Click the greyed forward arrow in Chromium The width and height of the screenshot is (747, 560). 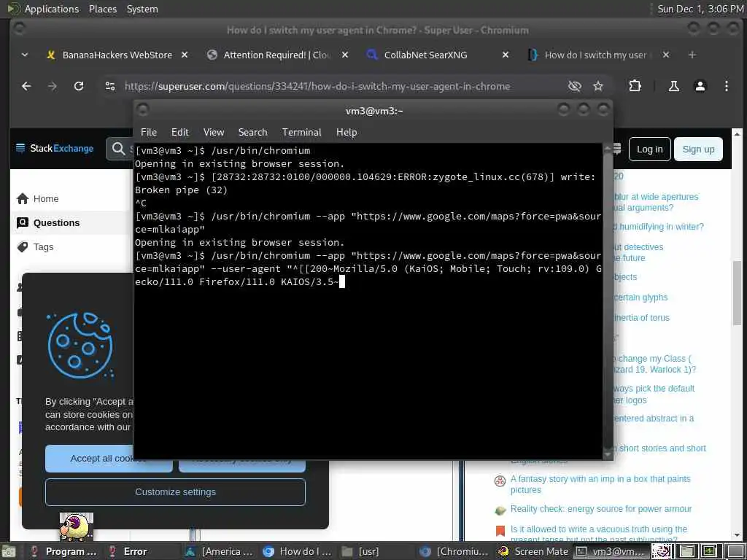point(53,86)
